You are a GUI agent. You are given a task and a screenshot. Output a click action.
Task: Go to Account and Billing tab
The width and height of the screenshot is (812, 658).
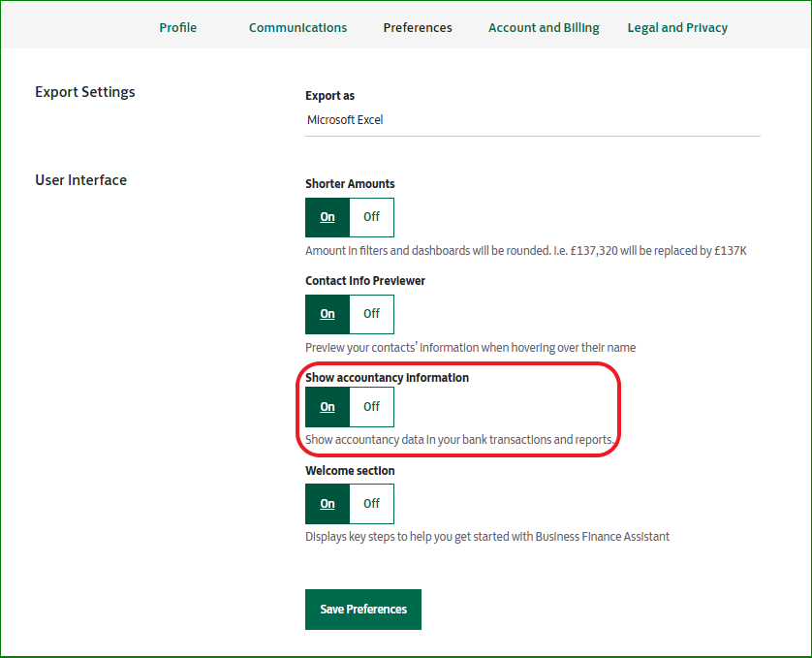(x=543, y=27)
